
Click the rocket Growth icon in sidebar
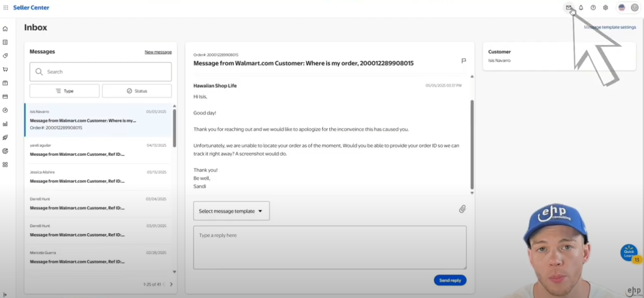pos(5,137)
